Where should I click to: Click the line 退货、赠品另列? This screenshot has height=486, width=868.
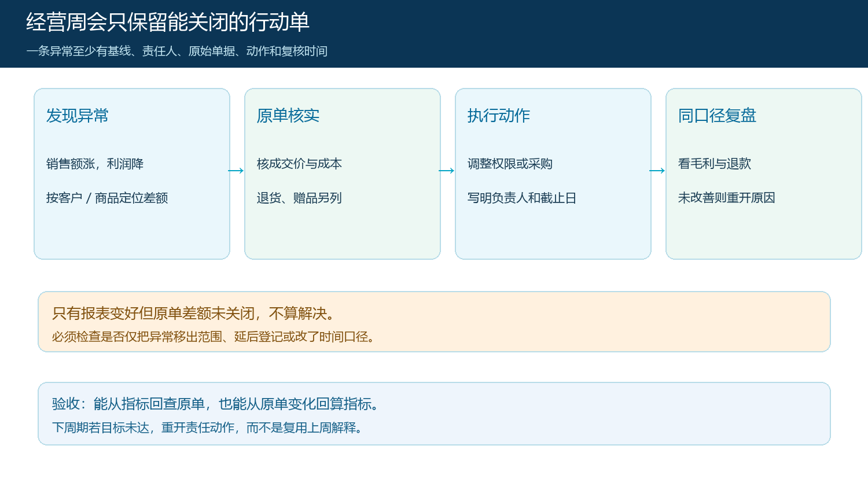(299, 198)
